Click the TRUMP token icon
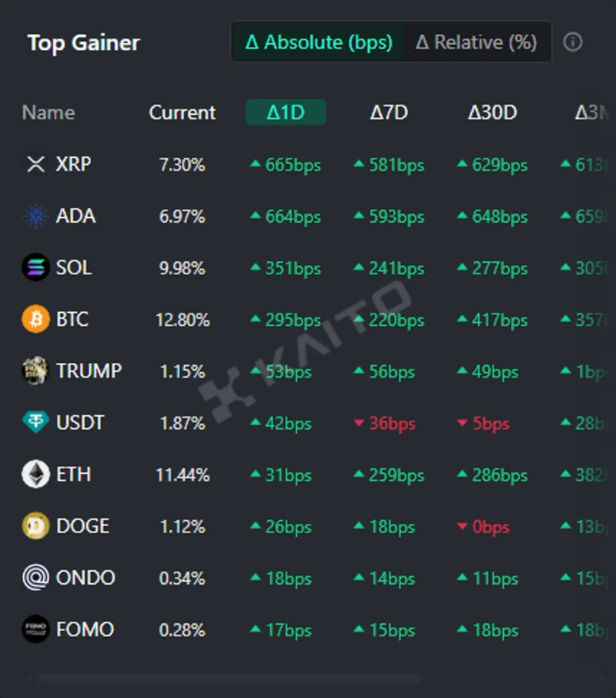Screen dimensions: 616x698 (x=35, y=371)
